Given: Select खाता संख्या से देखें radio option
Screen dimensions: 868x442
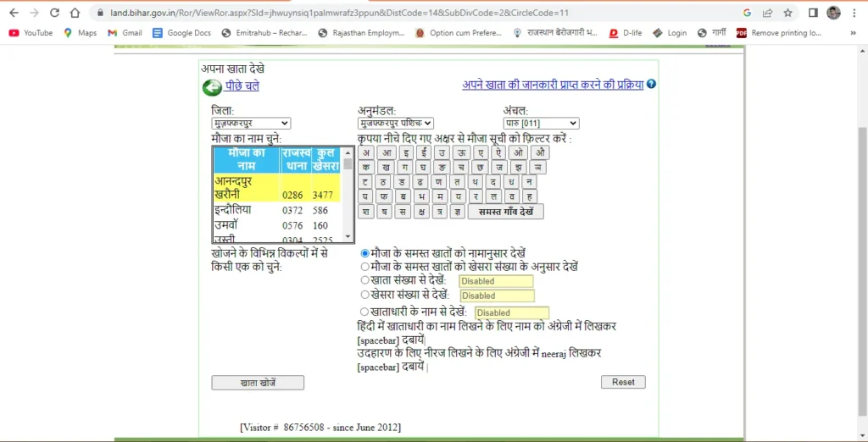Looking at the screenshot, I should tap(364, 280).
